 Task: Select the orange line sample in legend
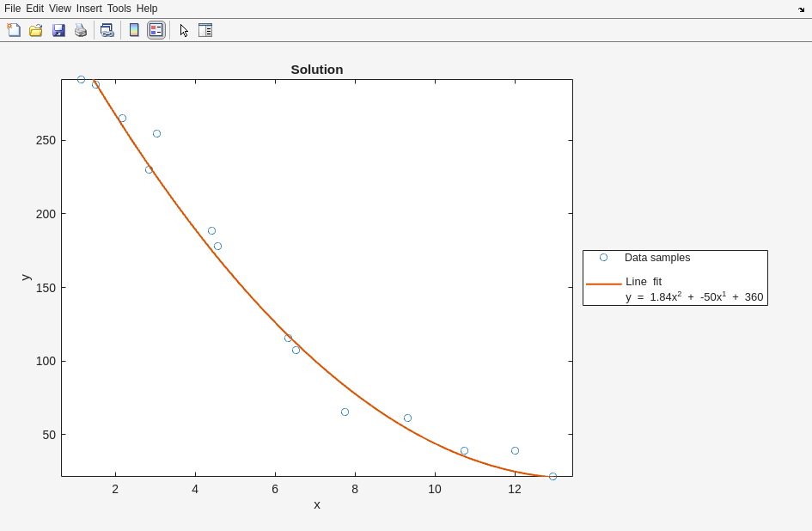click(603, 284)
